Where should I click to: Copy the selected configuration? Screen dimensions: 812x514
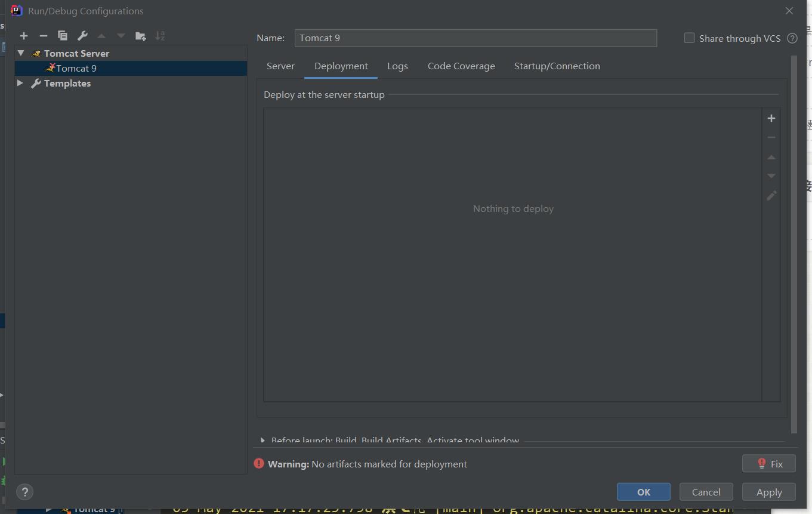(63, 36)
